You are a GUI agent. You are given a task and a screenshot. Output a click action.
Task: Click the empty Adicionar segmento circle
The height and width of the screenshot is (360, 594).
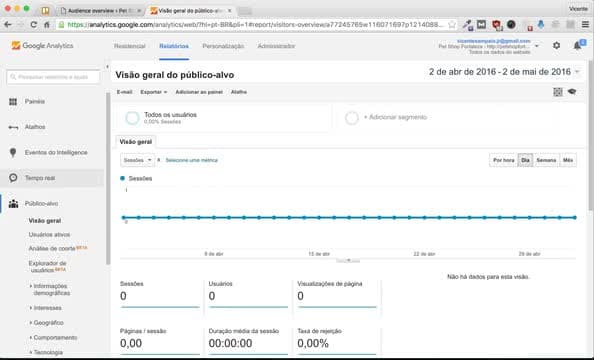point(352,118)
